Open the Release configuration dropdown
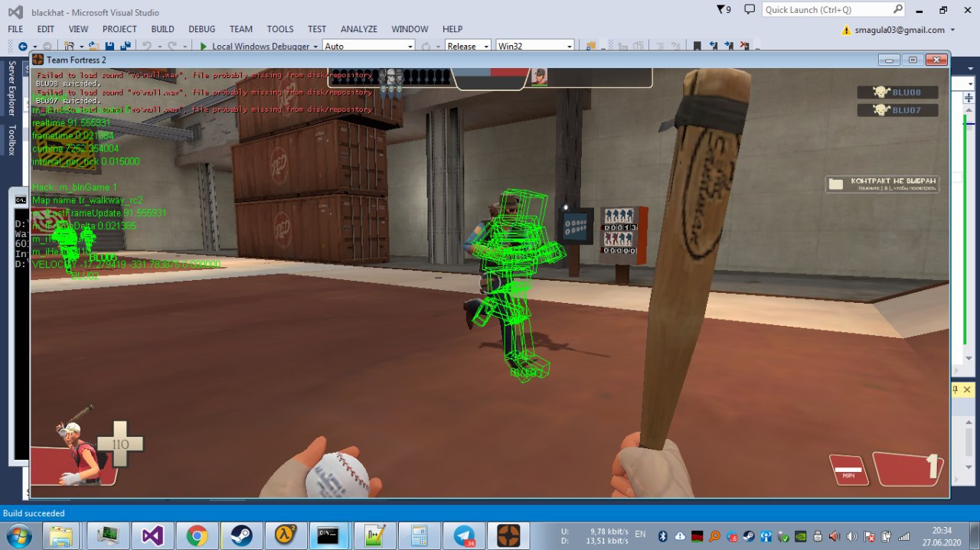980x550 pixels. click(x=468, y=47)
